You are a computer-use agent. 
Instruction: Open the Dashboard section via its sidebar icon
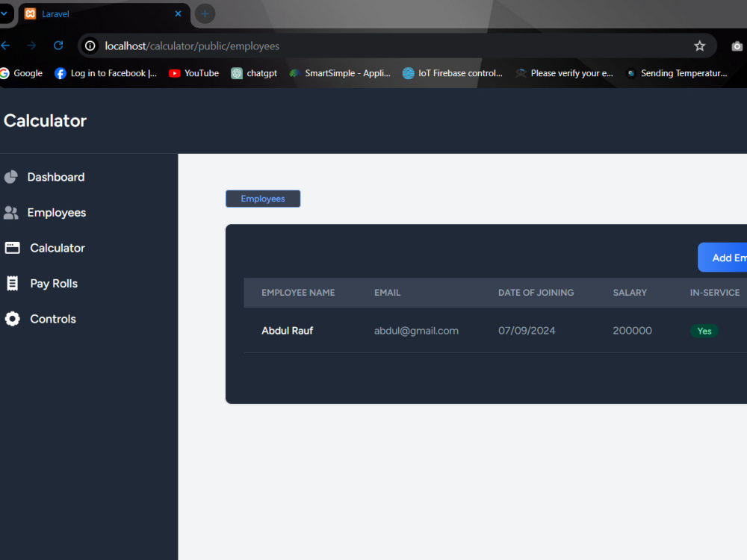[x=12, y=176]
